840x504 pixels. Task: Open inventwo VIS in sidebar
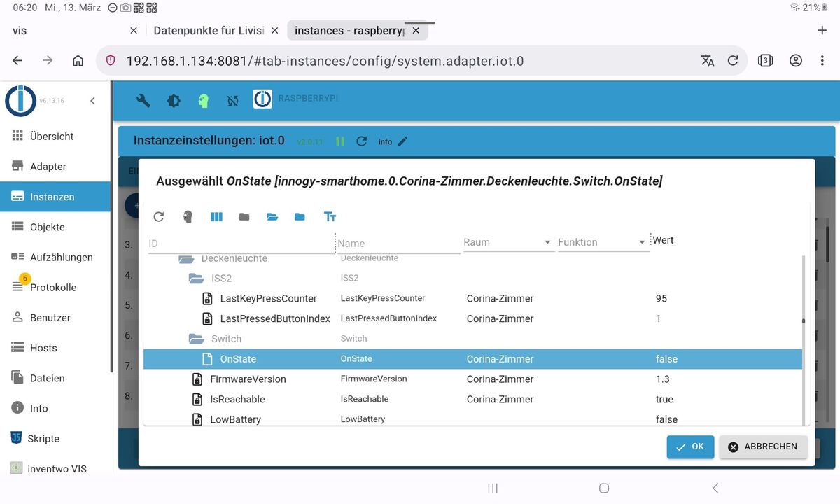click(x=55, y=469)
